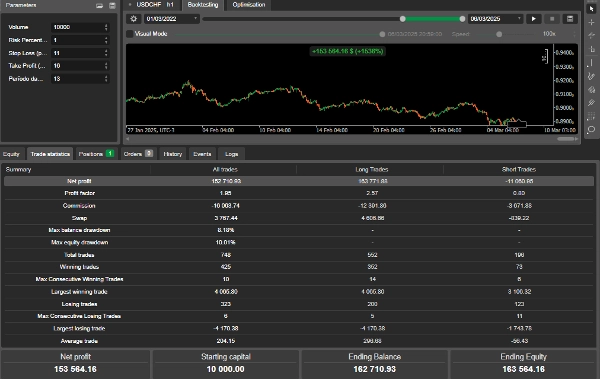
Task: Click the save parameters disk icon
Action: pyautogui.click(x=112, y=5)
